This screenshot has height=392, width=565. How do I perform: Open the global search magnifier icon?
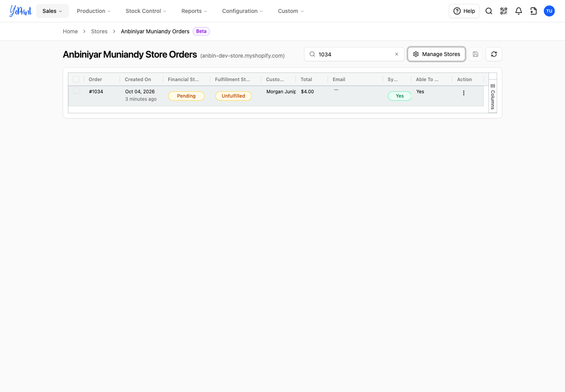tap(489, 11)
